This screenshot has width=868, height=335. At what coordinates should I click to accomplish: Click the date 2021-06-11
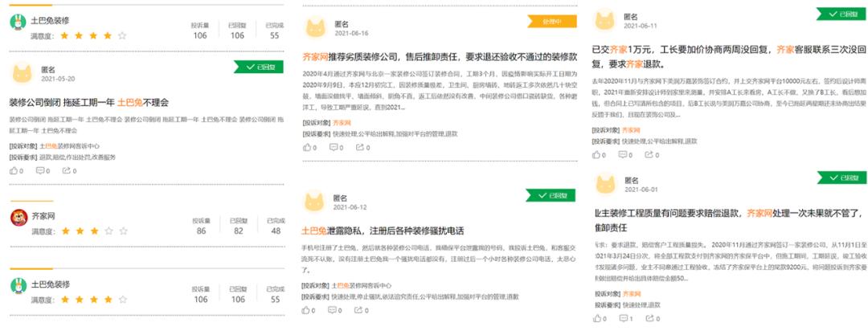pyautogui.click(x=641, y=26)
